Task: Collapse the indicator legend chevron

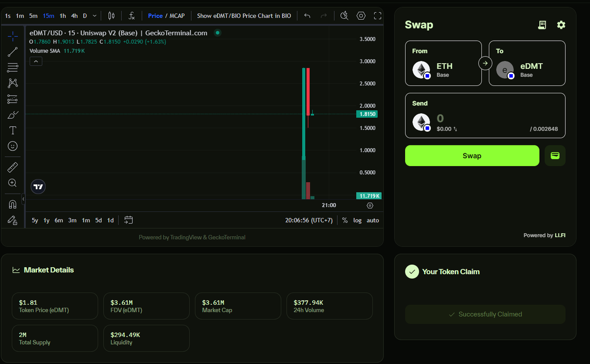Action: 36,61
